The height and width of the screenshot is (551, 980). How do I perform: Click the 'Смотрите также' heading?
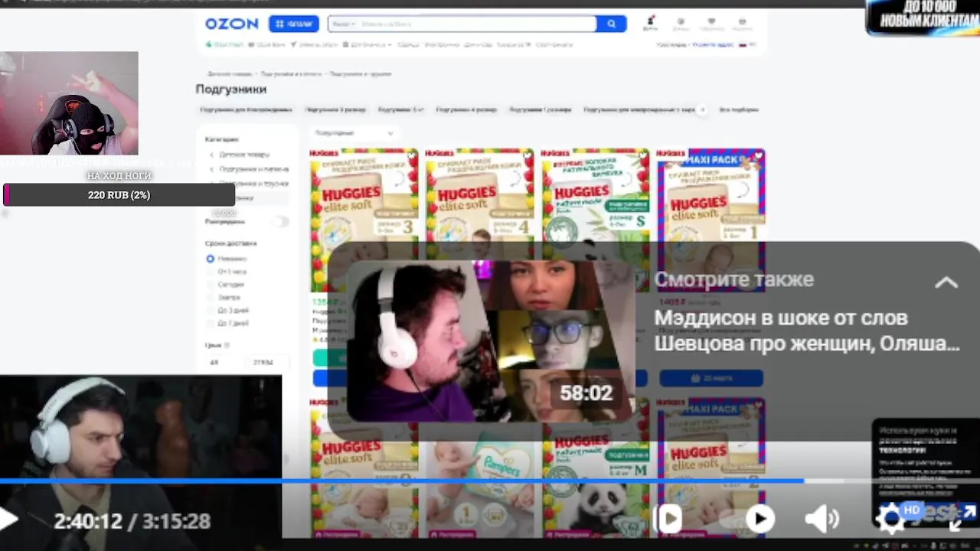pyautogui.click(x=733, y=279)
